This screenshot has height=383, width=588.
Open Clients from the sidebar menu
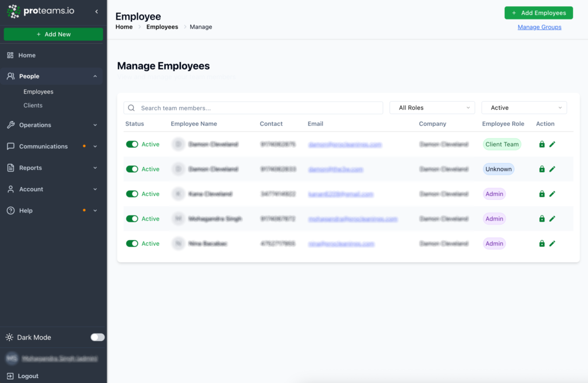[x=33, y=105]
